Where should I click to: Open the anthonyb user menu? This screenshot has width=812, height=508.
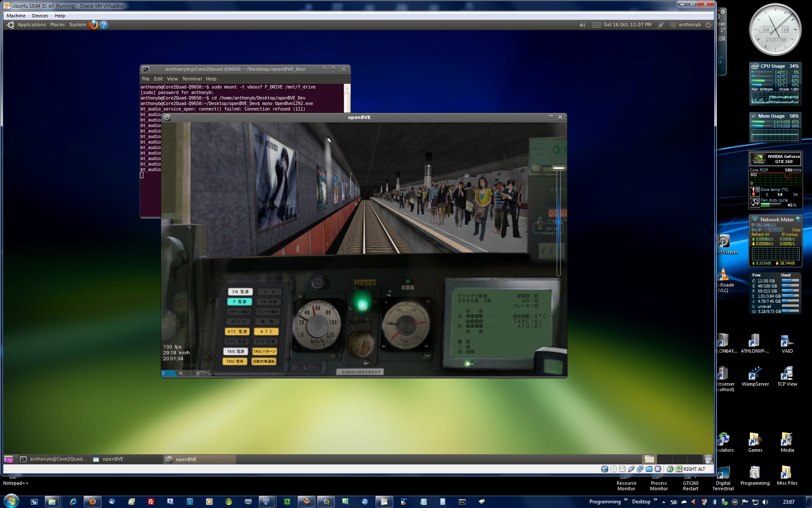689,25
